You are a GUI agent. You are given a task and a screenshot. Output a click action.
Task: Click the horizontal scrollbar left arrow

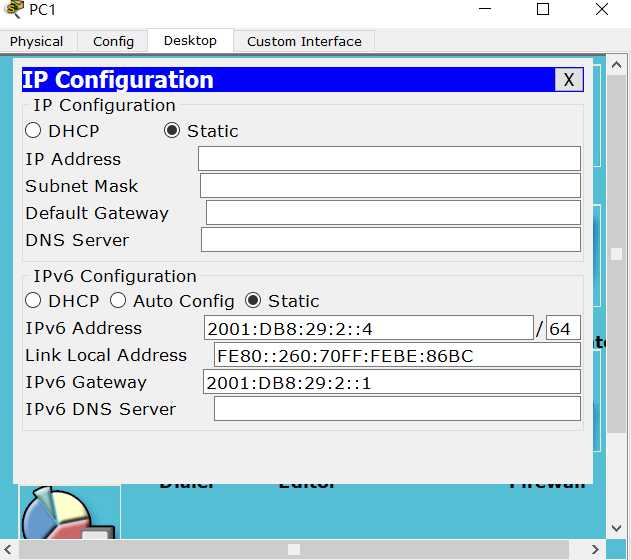[8, 549]
